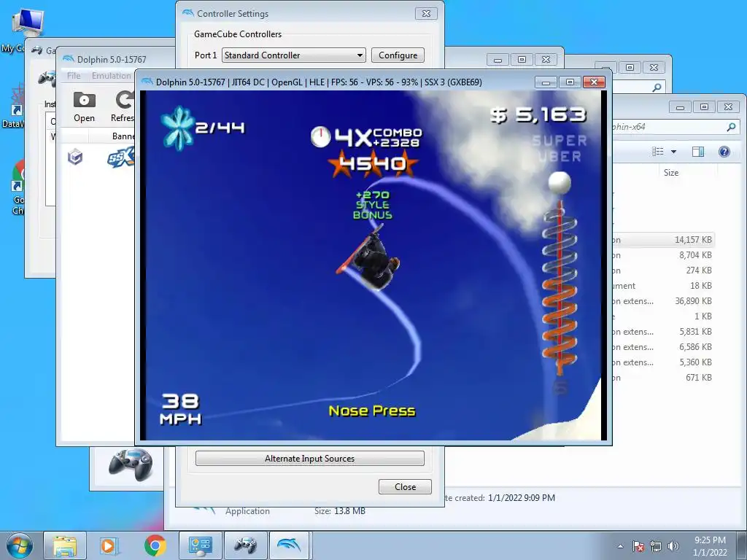Click the game controller icon in Ga window
The width and height of the screenshot is (747, 560).
[47, 78]
